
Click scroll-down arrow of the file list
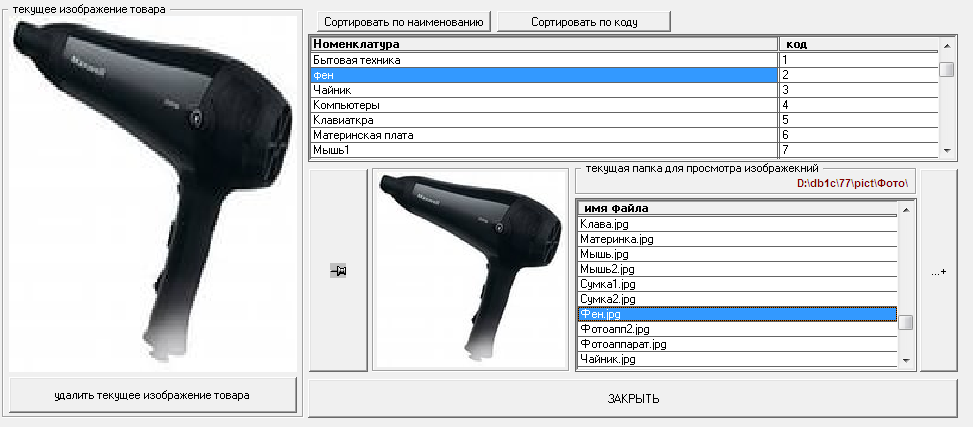click(x=906, y=360)
